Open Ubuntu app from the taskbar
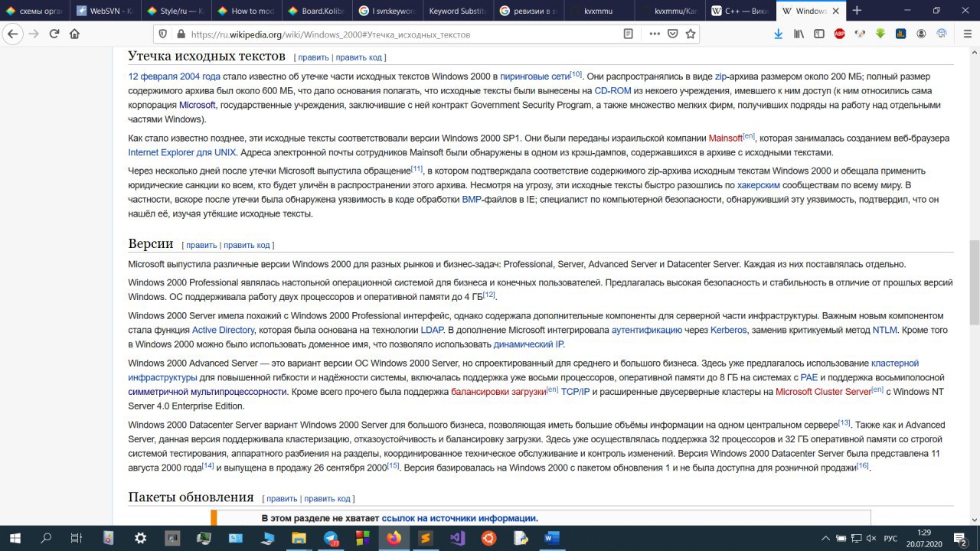This screenshot has width=980, height=551. click(488, 538)
